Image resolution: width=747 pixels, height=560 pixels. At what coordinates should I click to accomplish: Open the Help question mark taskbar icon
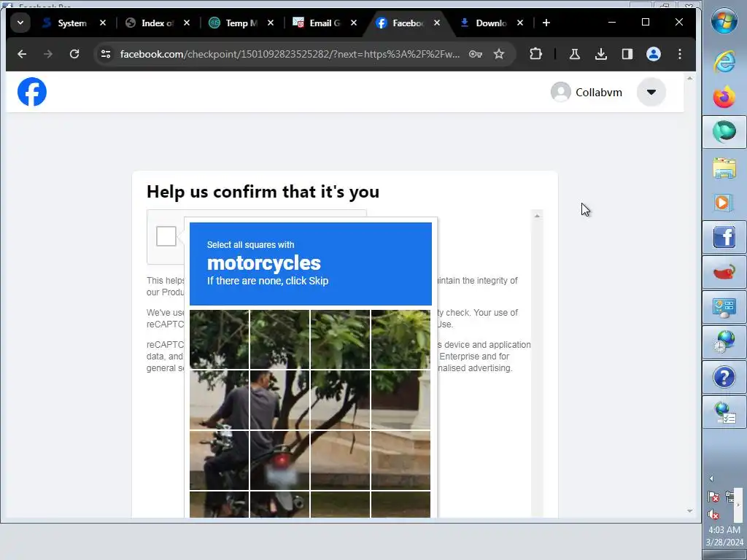724,378
